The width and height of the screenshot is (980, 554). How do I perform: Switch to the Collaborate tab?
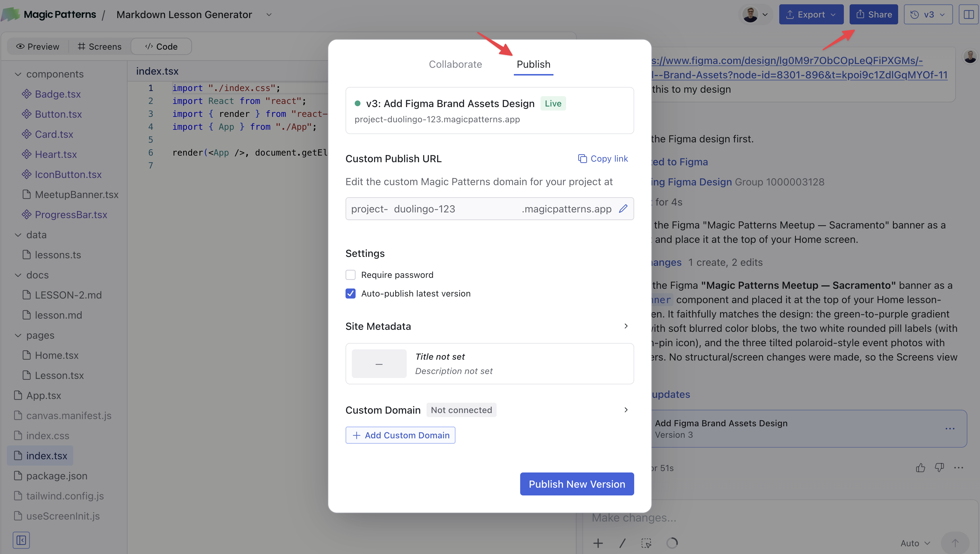(455, 64)
